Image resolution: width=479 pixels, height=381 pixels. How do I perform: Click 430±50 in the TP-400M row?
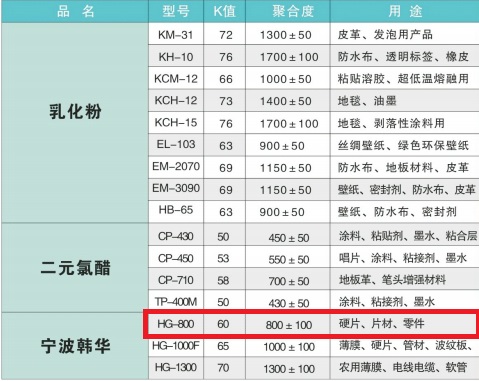289,303
